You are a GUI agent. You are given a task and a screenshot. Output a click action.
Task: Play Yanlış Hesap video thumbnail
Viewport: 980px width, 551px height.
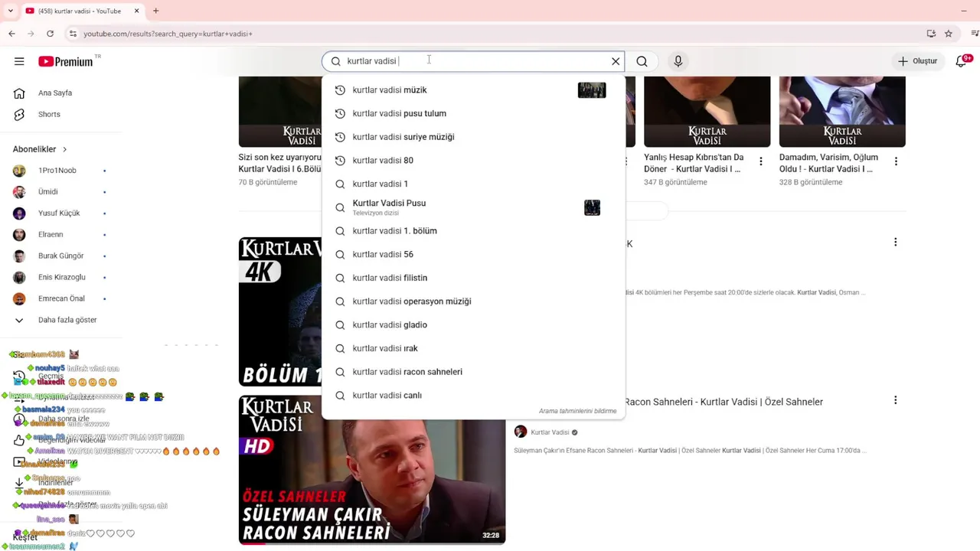707,112
